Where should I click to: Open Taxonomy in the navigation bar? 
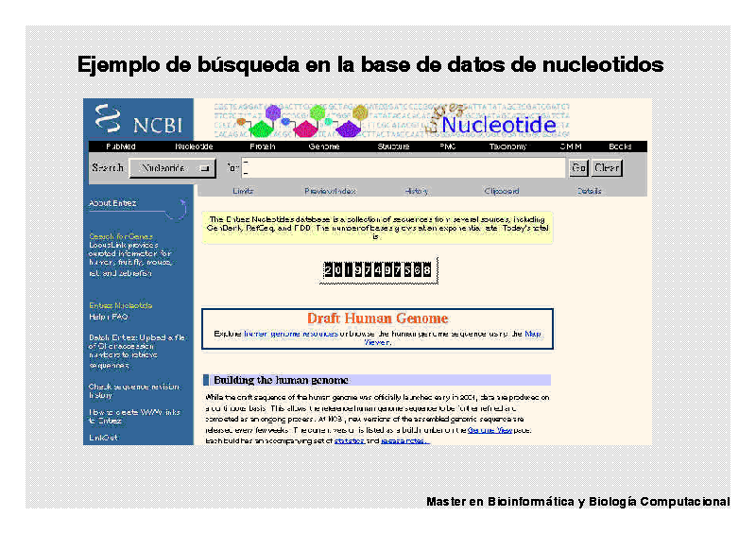507,147
